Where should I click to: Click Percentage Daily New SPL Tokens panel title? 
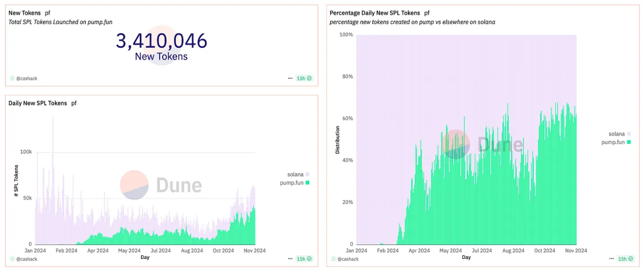[x=375, y=13]
